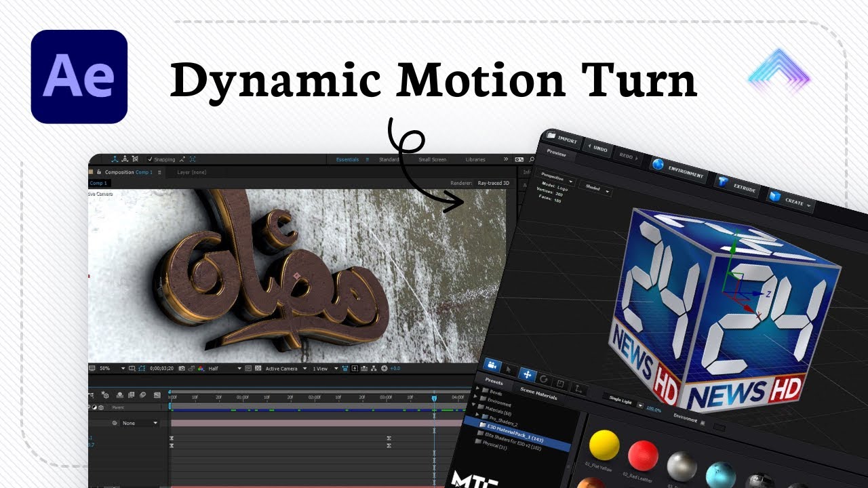Select the blue camera orbit tool
The height and width of the screenshot is (488, 868).
pos(492,366)
